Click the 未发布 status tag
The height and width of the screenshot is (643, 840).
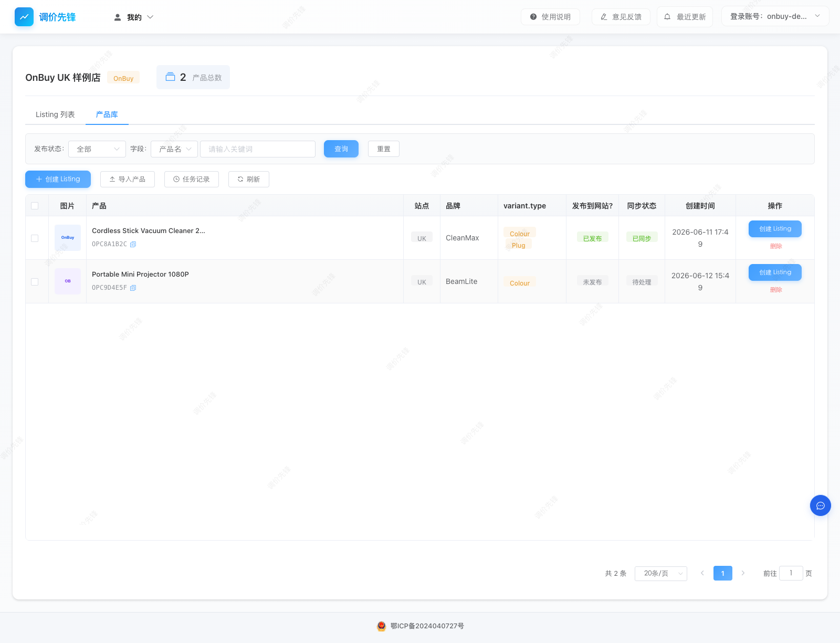pos(592,282)
